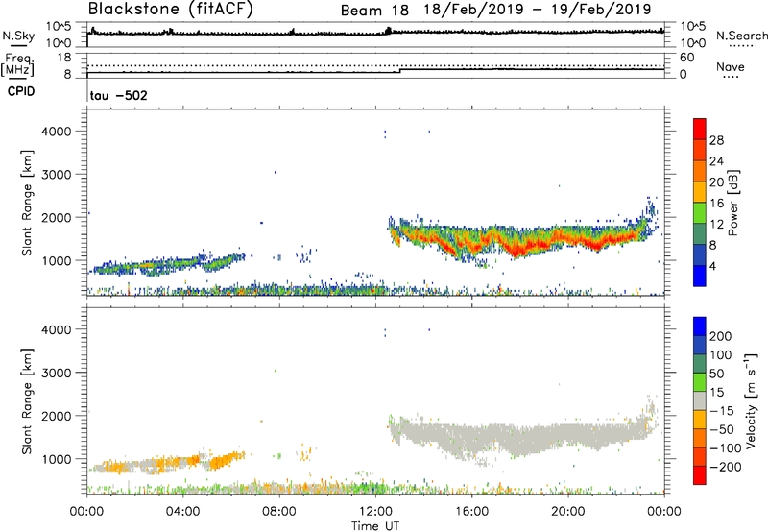Viewport: 768px width, 532px height.
Task: Click the Slant Range label of power panel
Action: [27, 203]
